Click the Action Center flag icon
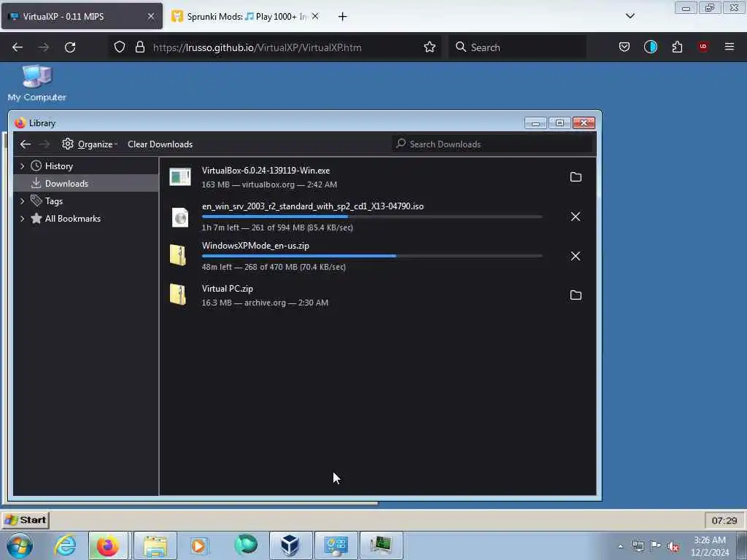The width and height of the screenshot is (747, 560). pyautogui.click(x=656, y=546)
